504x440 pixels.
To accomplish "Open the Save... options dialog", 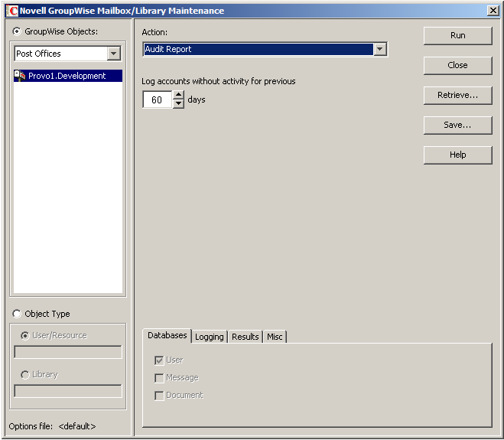I will point(457,125).
